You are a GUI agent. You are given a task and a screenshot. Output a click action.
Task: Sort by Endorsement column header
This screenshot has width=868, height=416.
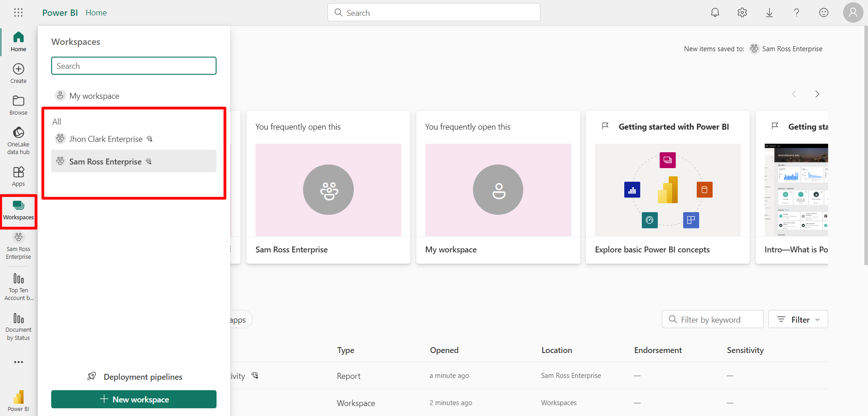pos(658,350)
